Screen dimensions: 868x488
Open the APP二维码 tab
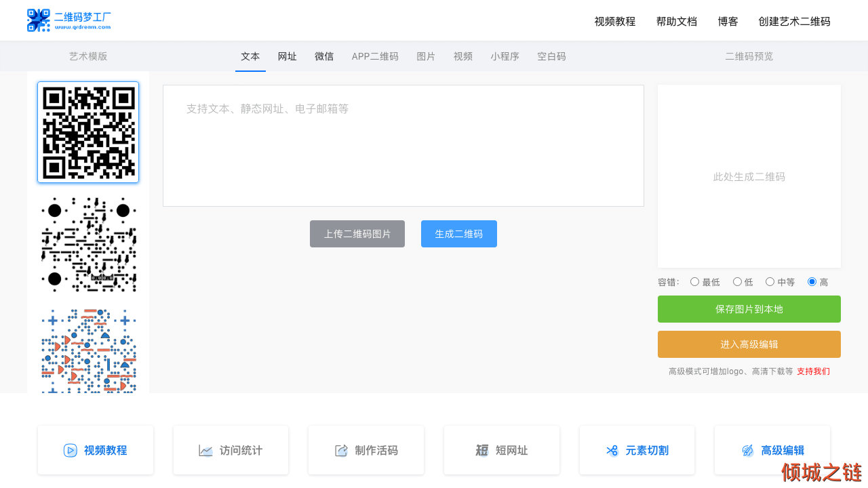coord(375,56)
